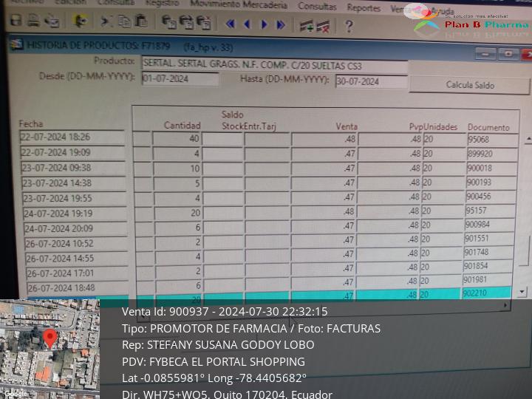This screenshot has width=532, height=399.
Task: Click Documento cell 901854
Action: pos(488,266)
